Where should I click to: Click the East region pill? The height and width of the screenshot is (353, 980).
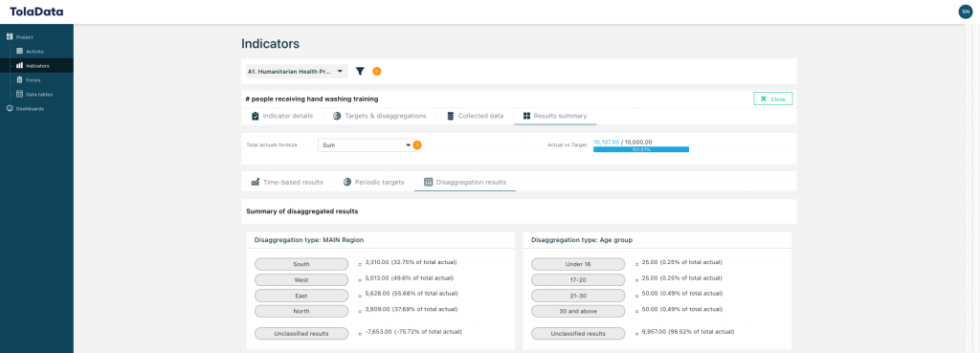tap(301, 296)
